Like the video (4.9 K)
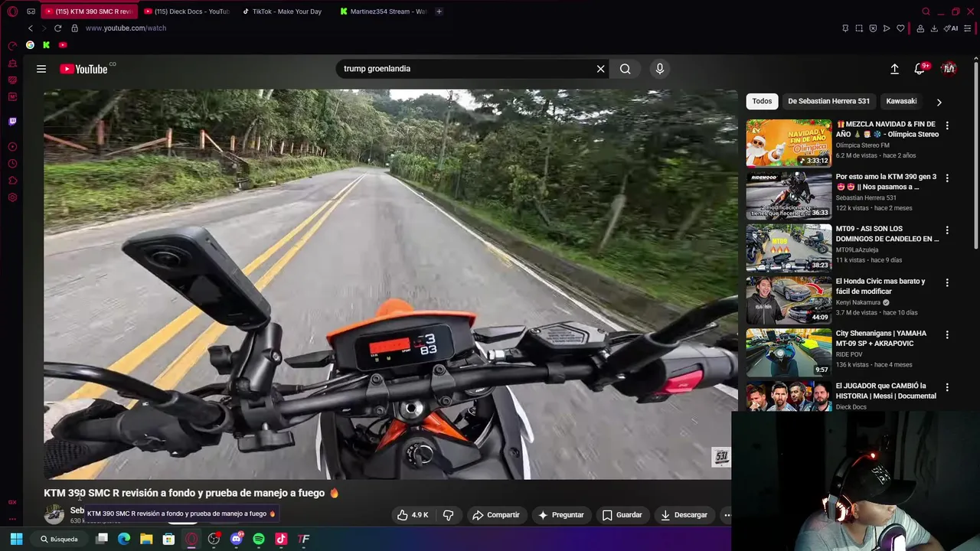The height and width of the screenshot is (551, 980). pyautogui.click(x=413, y=515)
